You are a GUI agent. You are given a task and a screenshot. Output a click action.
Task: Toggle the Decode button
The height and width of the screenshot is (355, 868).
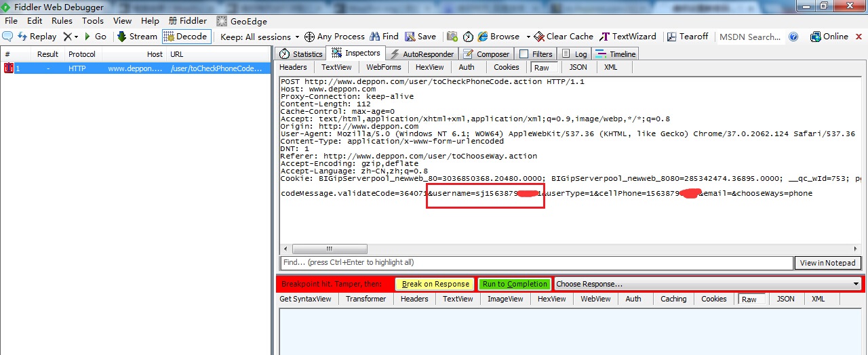pos(186,37)
